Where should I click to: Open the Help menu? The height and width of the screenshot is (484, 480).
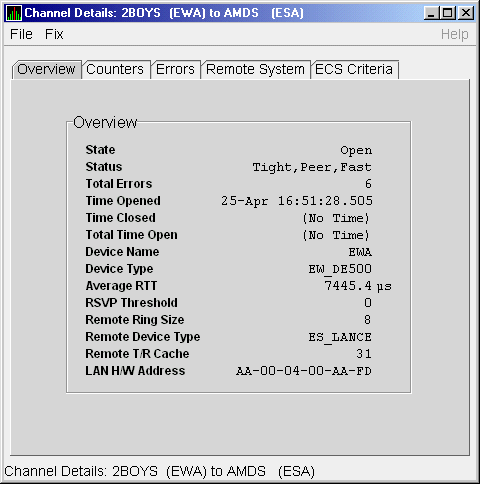454,34
